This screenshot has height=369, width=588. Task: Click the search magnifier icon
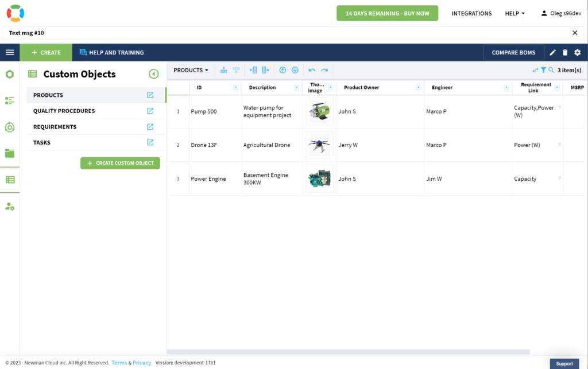coord(551,70)
